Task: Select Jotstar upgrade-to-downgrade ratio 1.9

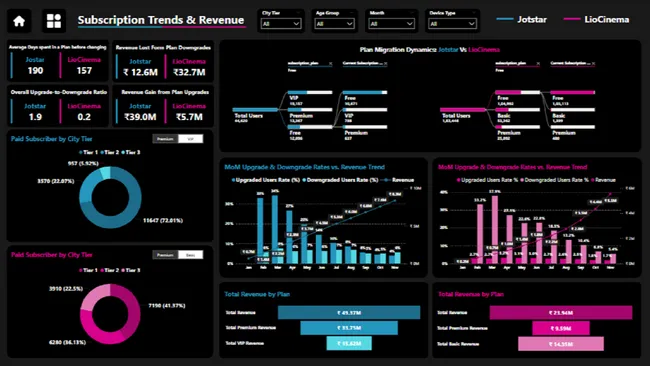Action: click(35, 117)
